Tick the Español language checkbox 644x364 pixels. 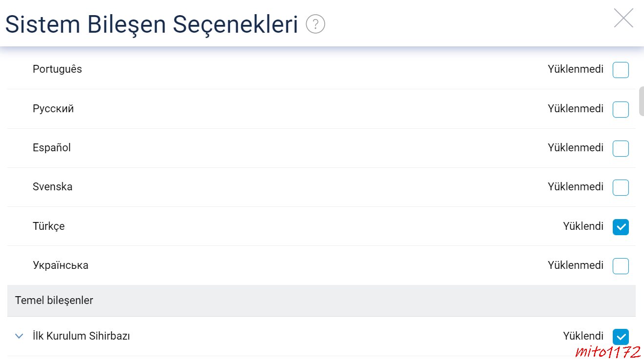pyautogui.click(x=621, y=148)
